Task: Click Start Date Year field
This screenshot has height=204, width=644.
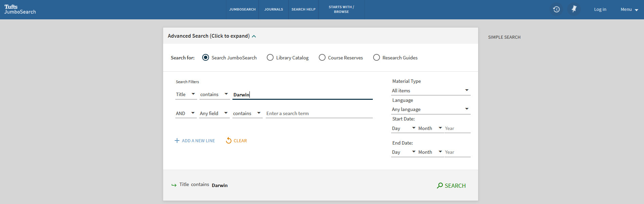Action: click(x=457, y=128)
